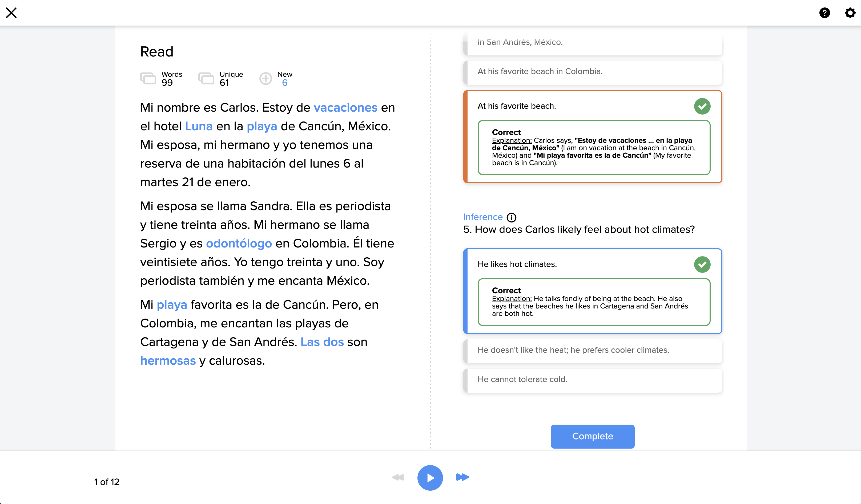Click the 'Inference' question type label
This screenshot has height=504, width=861.
coord(483,217)
